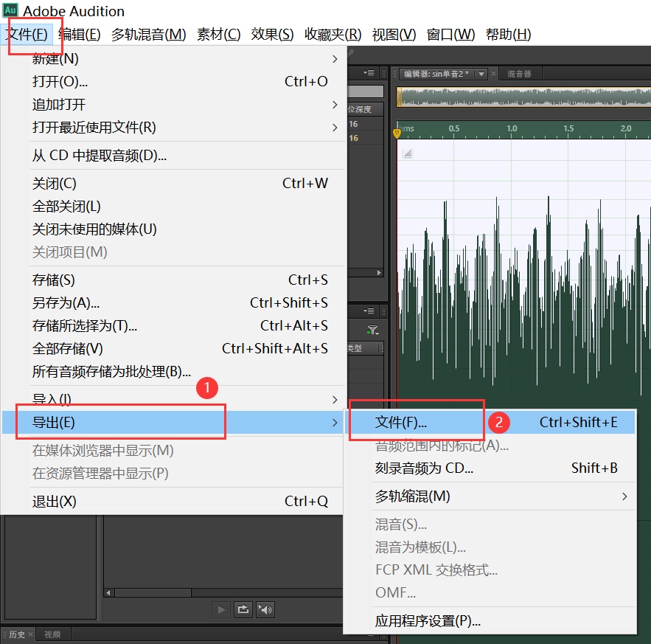
Task: Click the second 16 bit-depth cell
Action: click(353, 138)
